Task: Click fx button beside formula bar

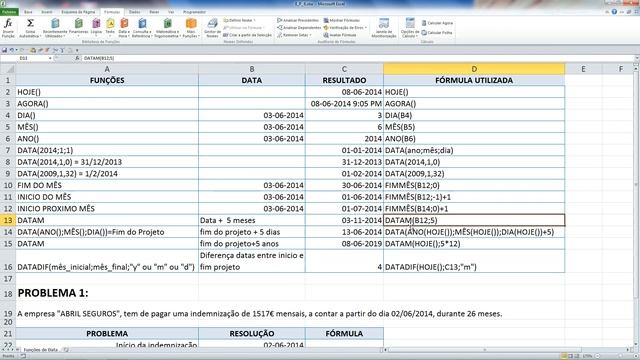Action: (x=77, y=58)
